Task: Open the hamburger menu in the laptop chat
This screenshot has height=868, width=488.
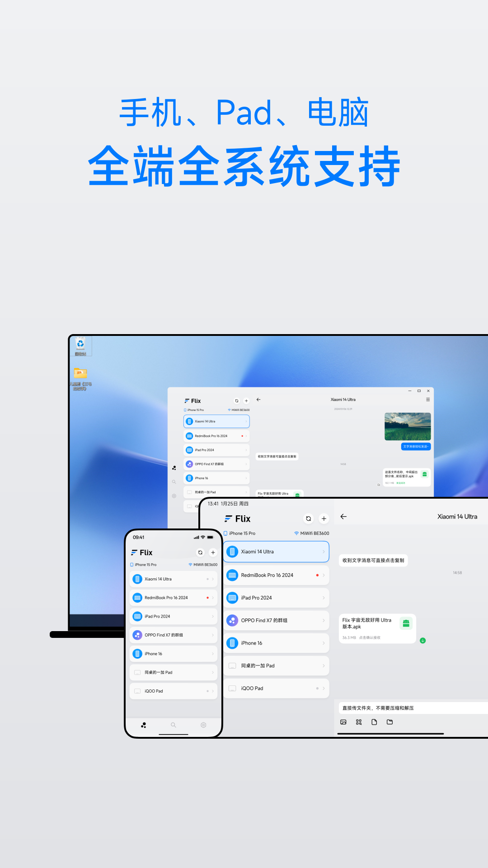Action: pyautogui.click(x=428, y=400)
